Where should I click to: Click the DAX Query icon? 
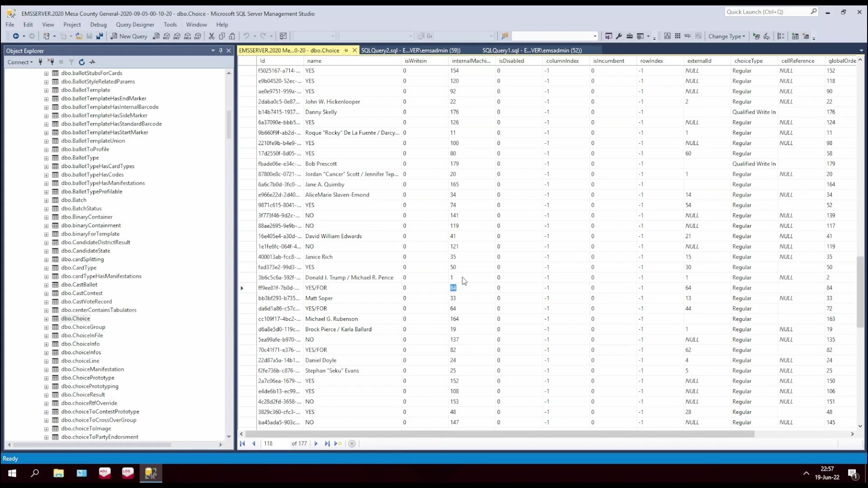198,36
